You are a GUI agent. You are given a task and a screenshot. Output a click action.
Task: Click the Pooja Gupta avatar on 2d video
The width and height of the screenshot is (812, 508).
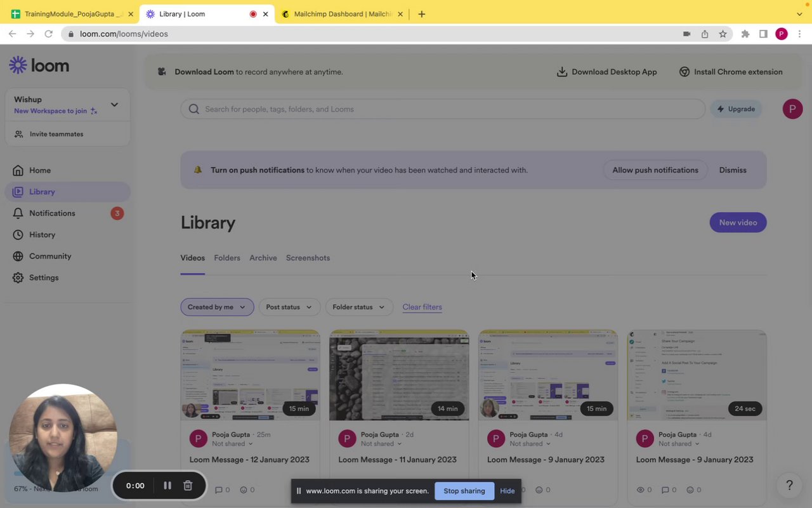[x=347, y=439]
